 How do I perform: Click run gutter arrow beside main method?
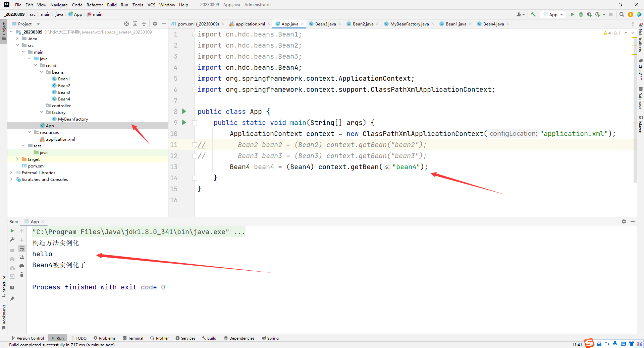pos(184,122)
